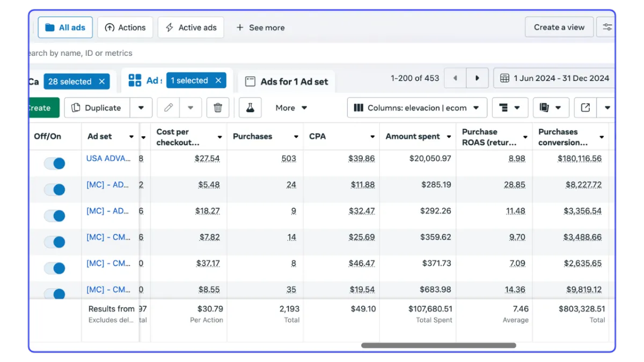
Task: Click the 2,193 total purchases cell
Action: coord(290,309)
